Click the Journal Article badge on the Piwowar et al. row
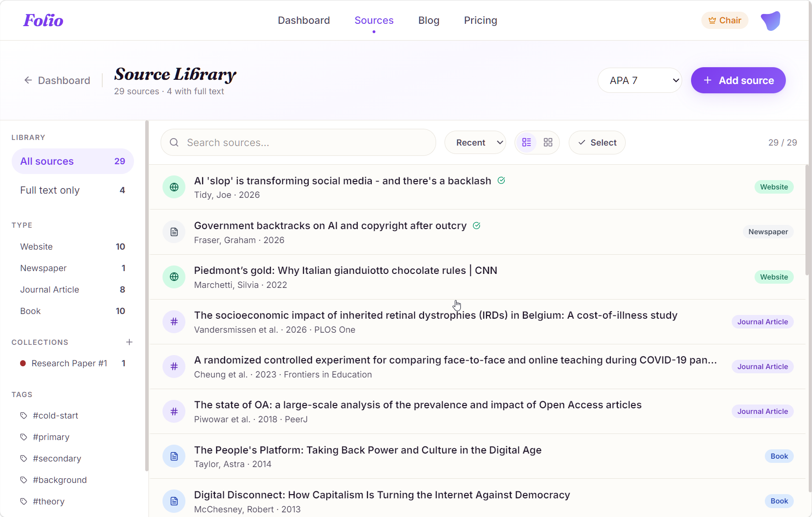The image size is (812, 517). click(x=763, y=411)
